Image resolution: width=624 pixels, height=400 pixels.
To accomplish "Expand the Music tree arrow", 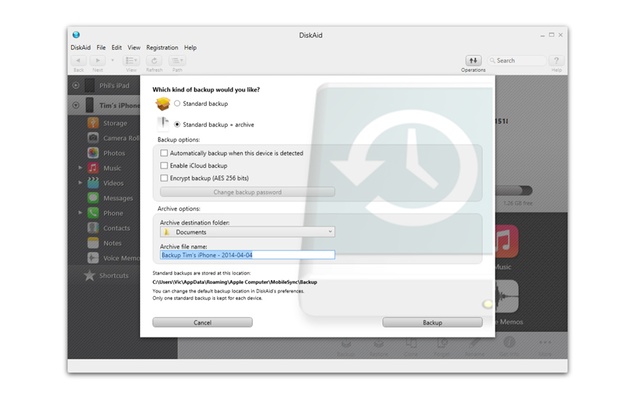I will tap(80, 168).
